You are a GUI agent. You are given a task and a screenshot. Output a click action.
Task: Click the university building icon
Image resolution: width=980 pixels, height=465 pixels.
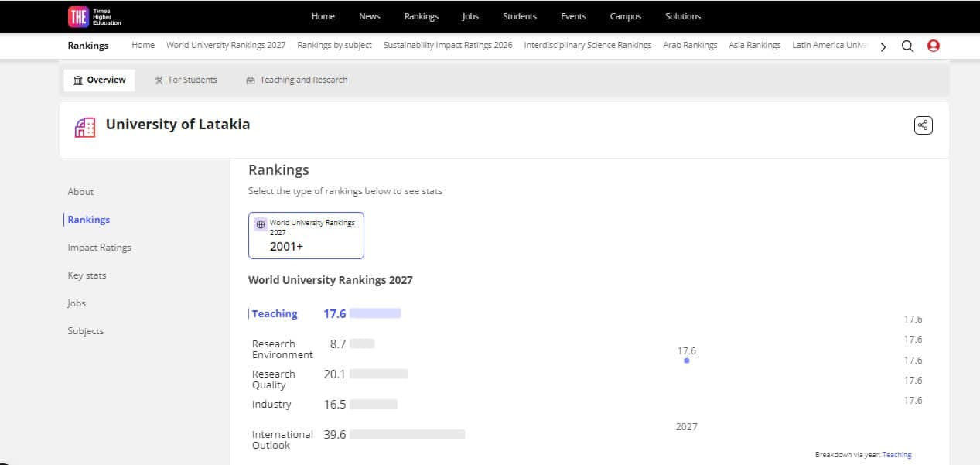pyautogui.click(x=85, y=128)
